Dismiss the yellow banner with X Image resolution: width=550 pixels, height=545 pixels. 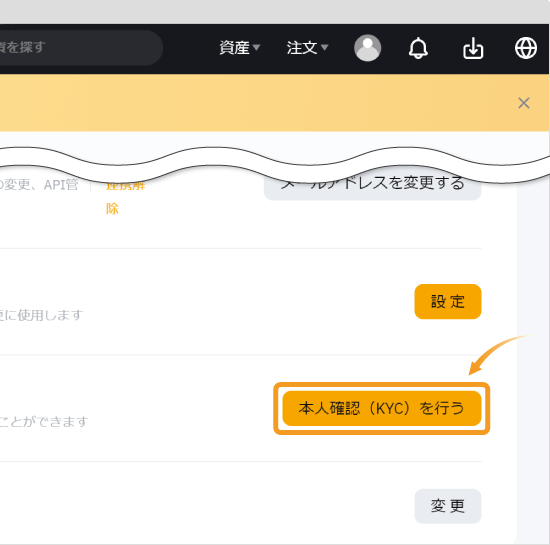524,103
